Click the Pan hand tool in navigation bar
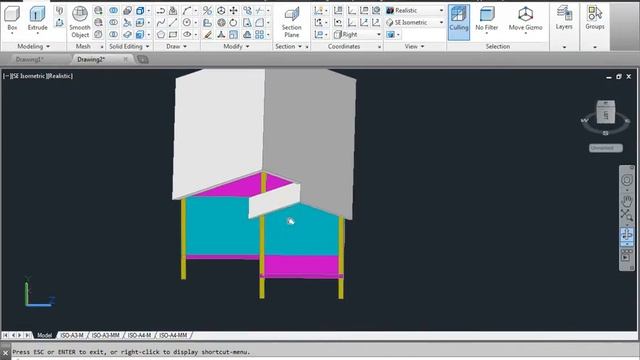Screen dimensions: 640x360 (627, 200)
